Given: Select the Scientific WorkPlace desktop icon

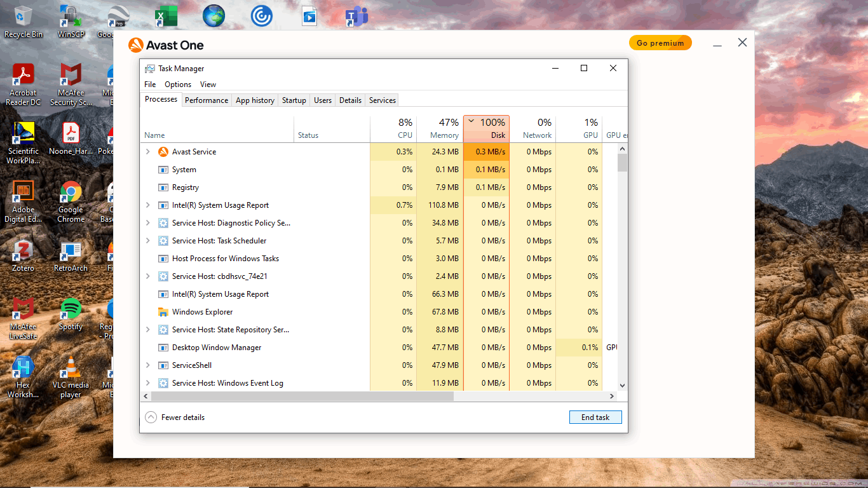Looking at the screenshot, I should pyautogui.click(x=24, y=144).
